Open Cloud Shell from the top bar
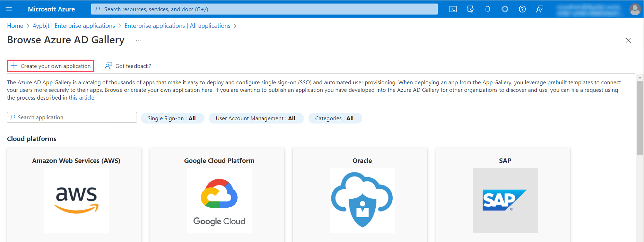Screen dimensions: 644x242 coord(453,9)
